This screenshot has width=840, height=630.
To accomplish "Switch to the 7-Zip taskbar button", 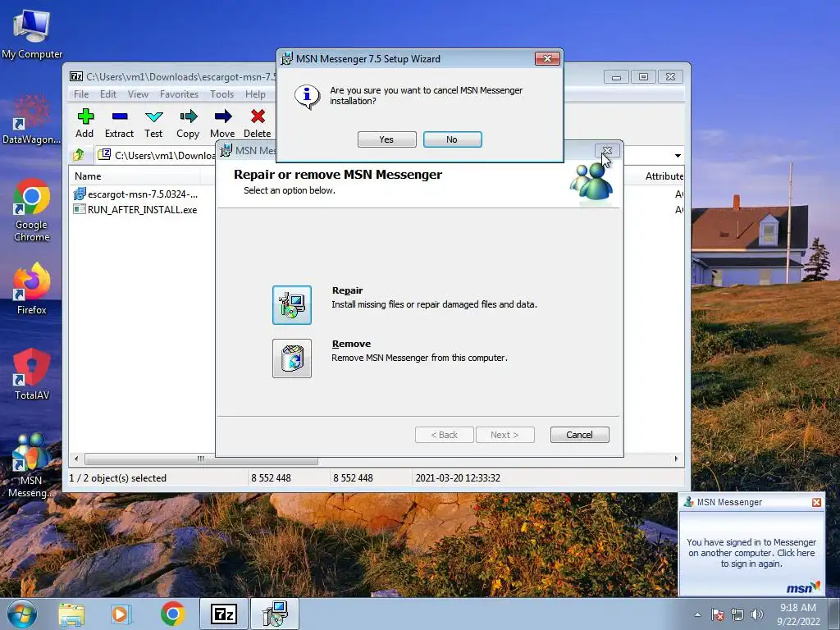I will coord(224,614).
